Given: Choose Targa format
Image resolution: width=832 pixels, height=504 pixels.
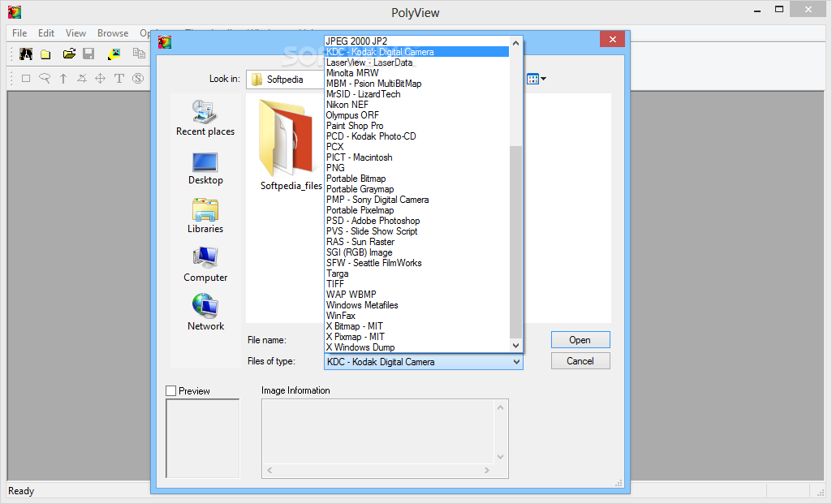Looking at the screenshot, I should [416, 274].
